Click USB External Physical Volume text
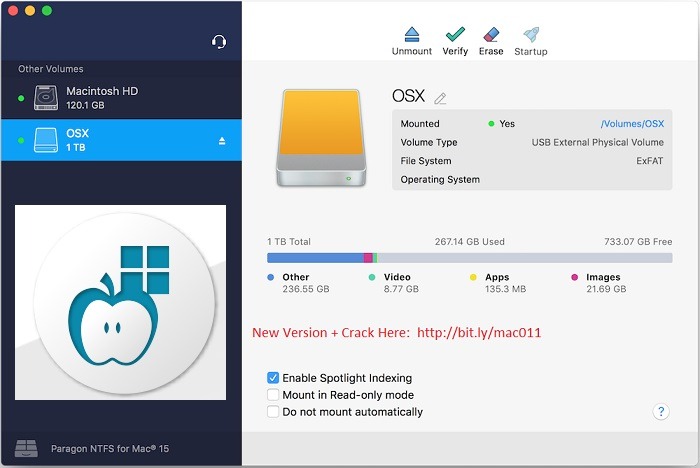Image resolution: width=700 pixels, height=468 pixels. tap(597, 142)
